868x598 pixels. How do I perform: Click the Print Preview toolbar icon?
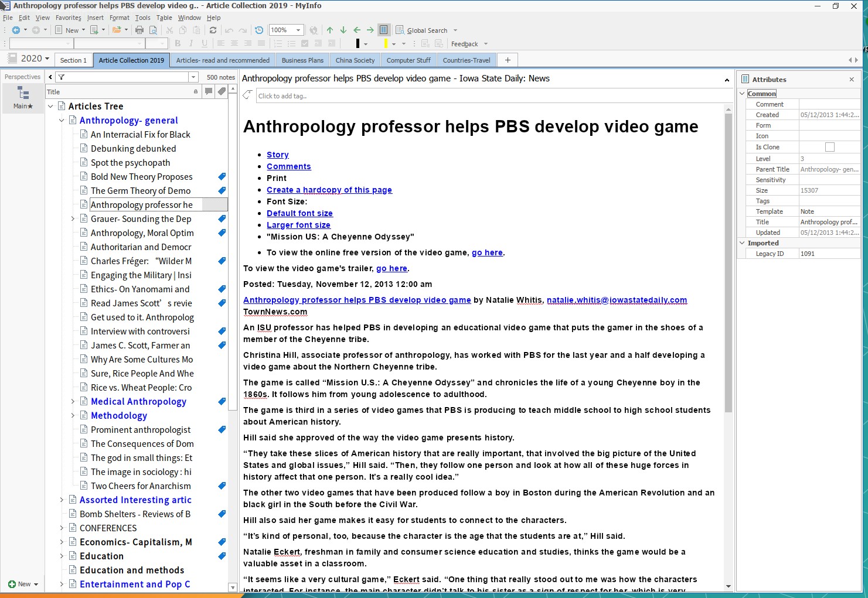tap(153, 30)
